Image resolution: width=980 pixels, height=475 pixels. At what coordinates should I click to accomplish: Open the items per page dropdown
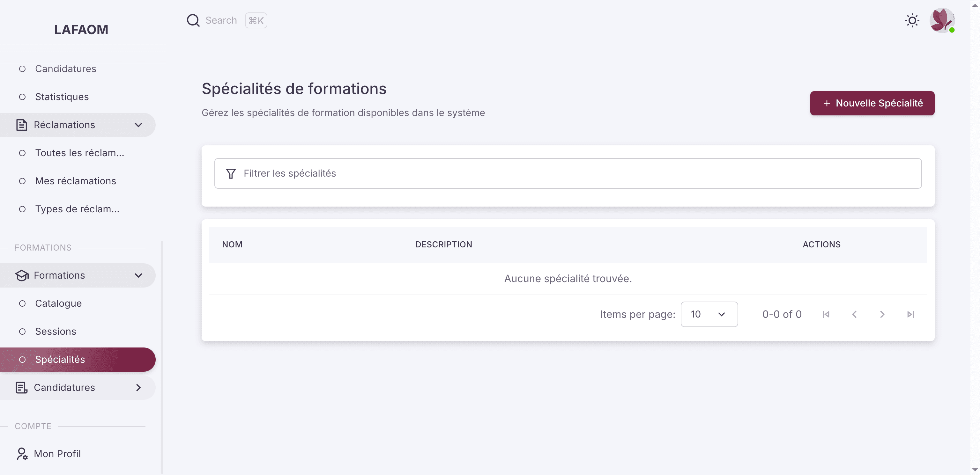[x=709, y=314]
